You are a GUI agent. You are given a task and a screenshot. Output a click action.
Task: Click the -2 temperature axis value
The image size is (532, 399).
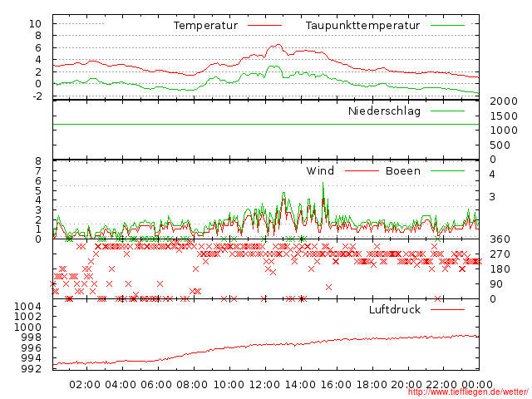(37, 96)
